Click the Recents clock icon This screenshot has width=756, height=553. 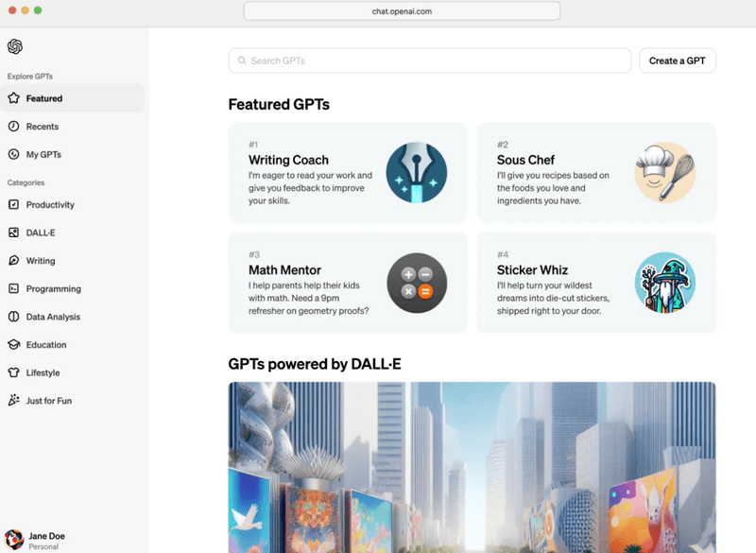[x=14, y=127]
